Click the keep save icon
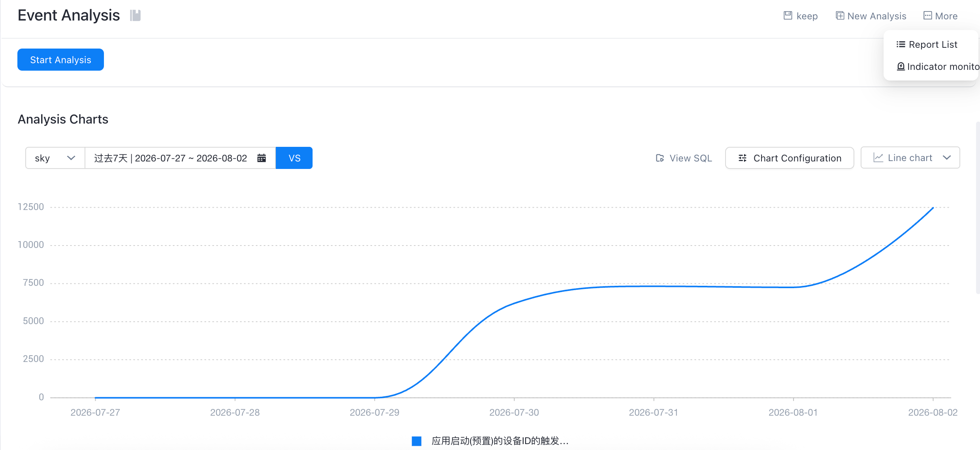The image size is (980, 450). pyautogui.click(x=788, y=15)
